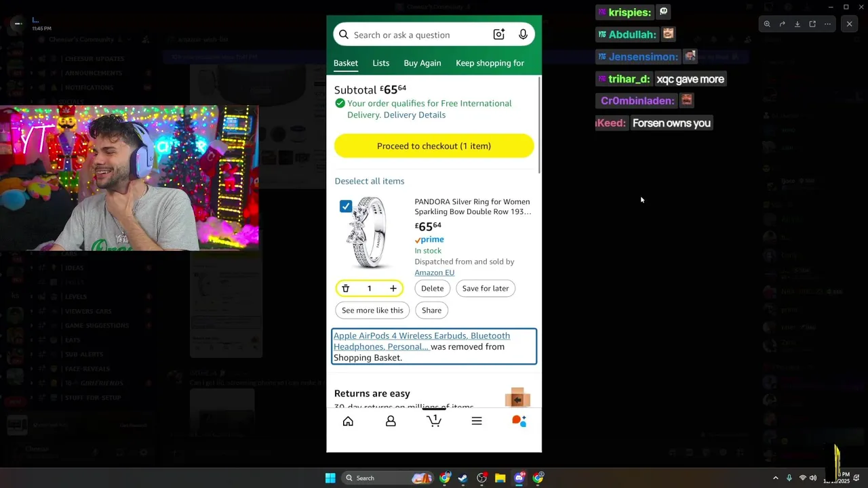Screen dimensions: 868x488
Task: Select the Basket tab
Action: click(346, 63)
